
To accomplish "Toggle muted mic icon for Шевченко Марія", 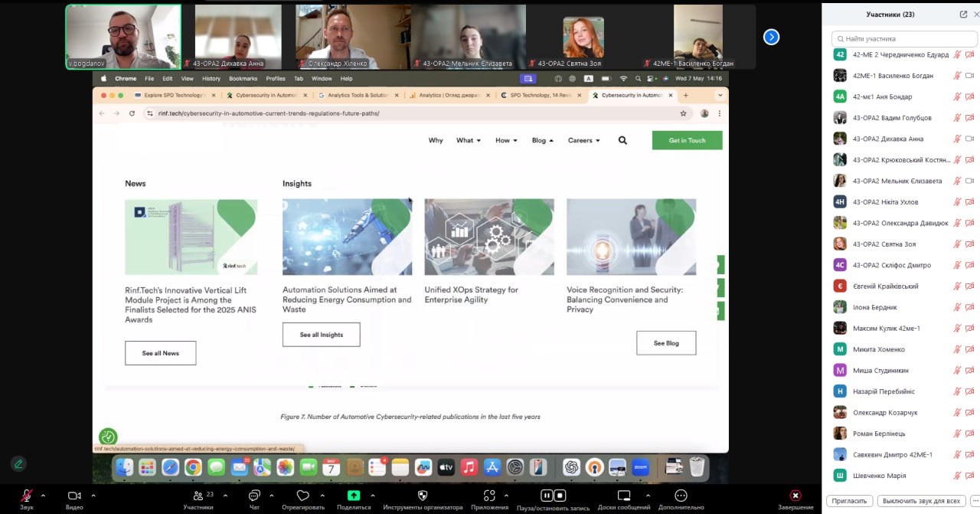I will click(x=957, y=476).
